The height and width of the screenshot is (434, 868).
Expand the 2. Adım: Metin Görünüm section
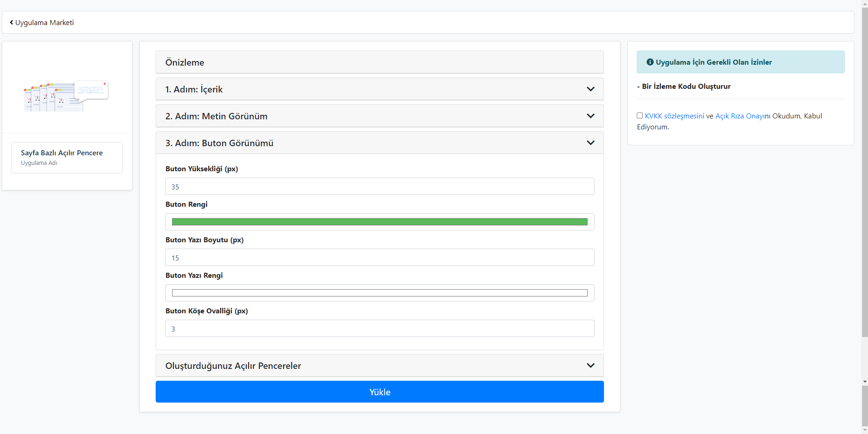pos(380,116)
